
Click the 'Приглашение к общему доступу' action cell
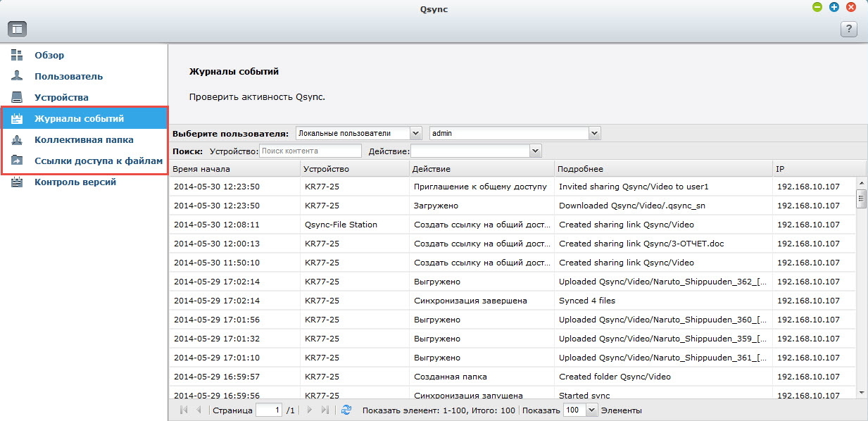pyautogui.click(x=480, y=187)
